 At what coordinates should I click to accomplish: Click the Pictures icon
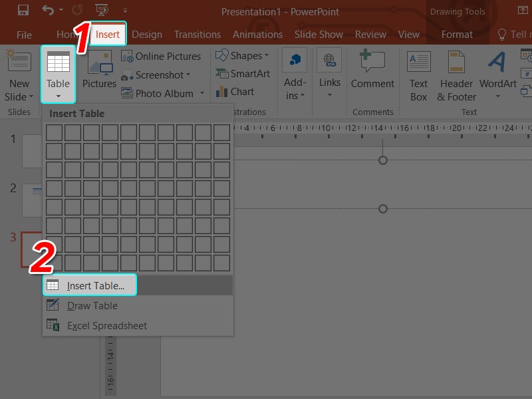99,72
